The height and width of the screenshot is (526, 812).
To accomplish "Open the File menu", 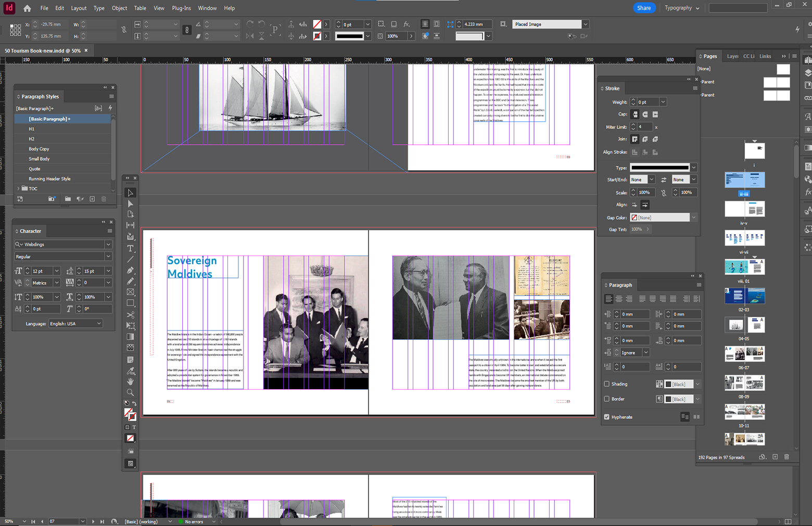I will 44,8.
